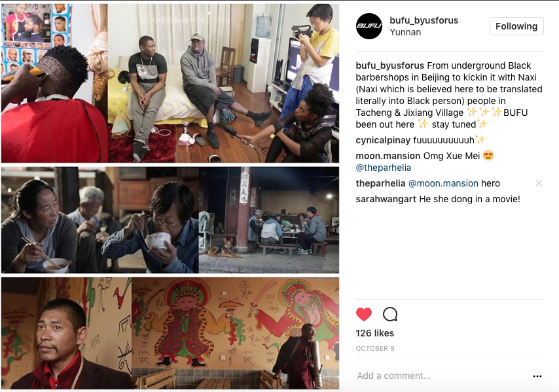Open cynicalpinay commenter profile
The image size is (559, 392).
[x=383, y=140]
